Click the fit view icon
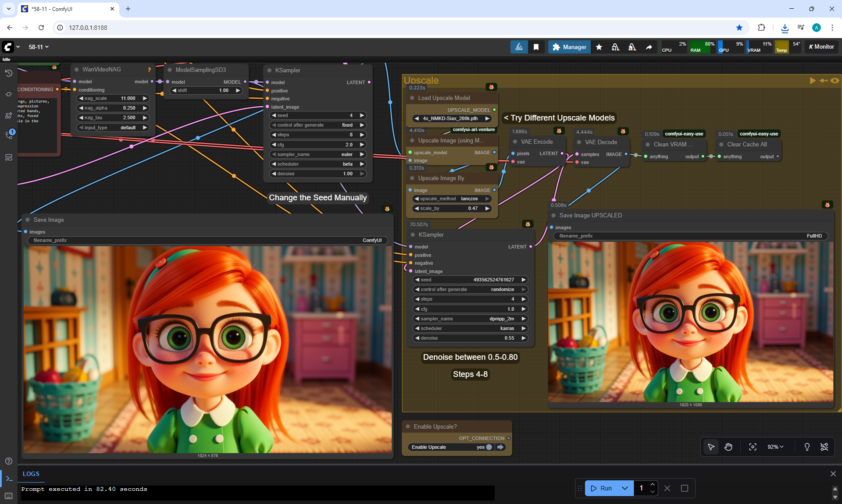Image resolution: width=842 pixels, height=504 pixels. point(753,447)
